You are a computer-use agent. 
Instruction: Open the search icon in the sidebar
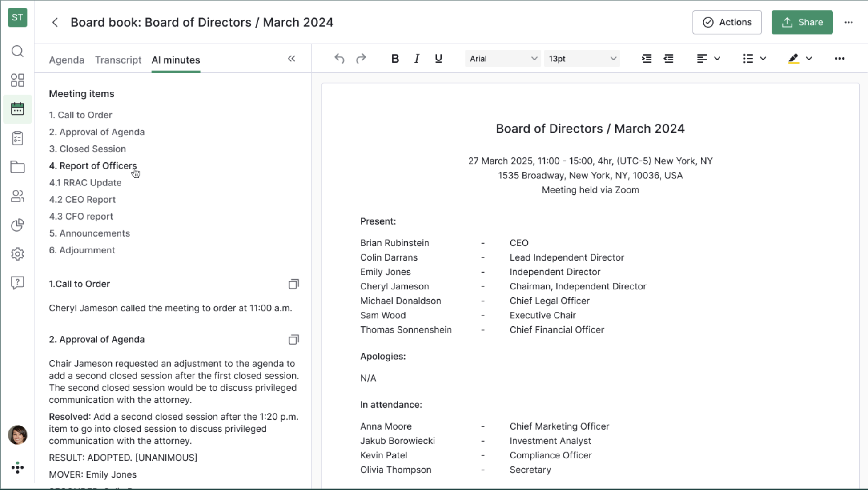(x=17, y=51)
